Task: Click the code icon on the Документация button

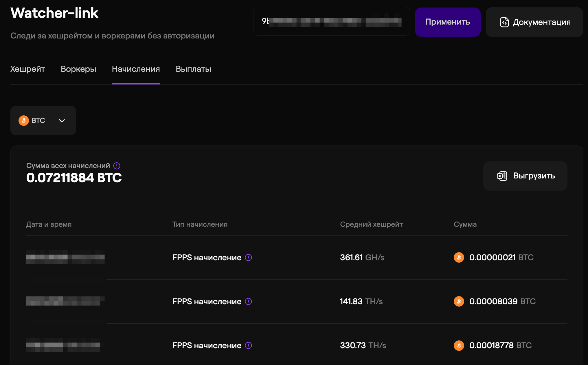Action: point(504,22)
